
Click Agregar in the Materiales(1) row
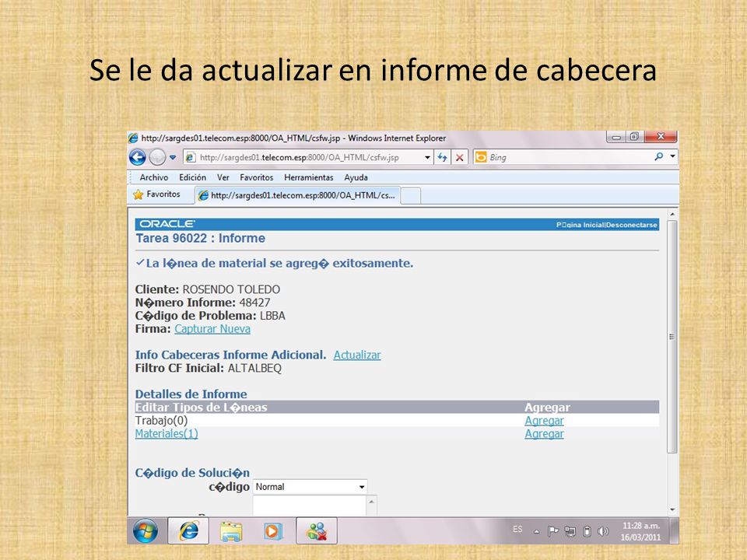(x=544, y=434)
